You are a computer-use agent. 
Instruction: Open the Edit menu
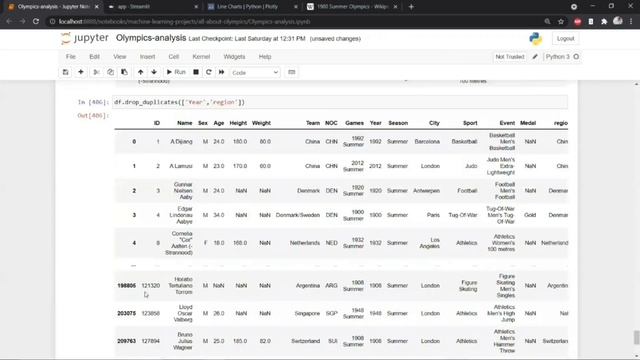(94, 57)
